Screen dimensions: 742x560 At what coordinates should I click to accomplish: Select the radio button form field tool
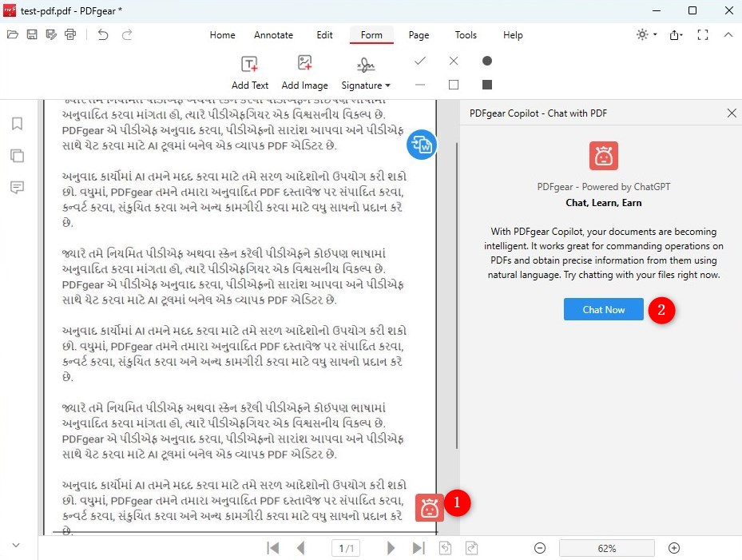(x=486, y=61)
